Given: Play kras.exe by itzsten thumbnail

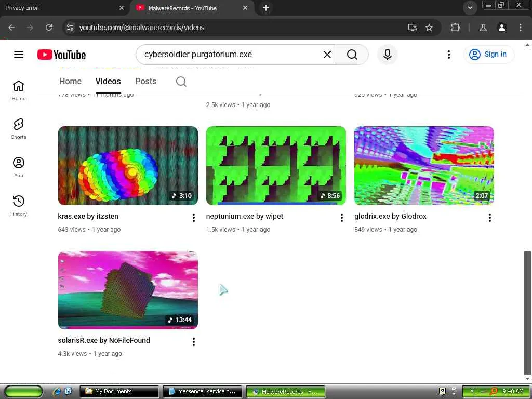Looking at the screenshot, I should point(128,166).
